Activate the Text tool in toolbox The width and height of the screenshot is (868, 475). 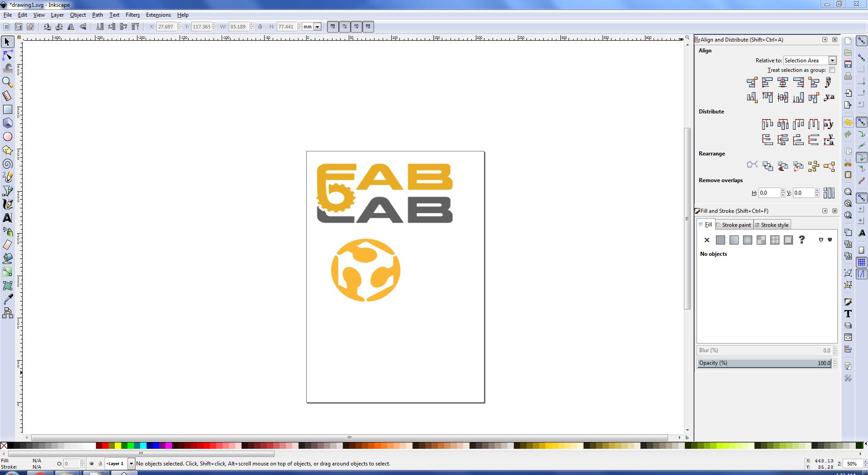point(8,218)
